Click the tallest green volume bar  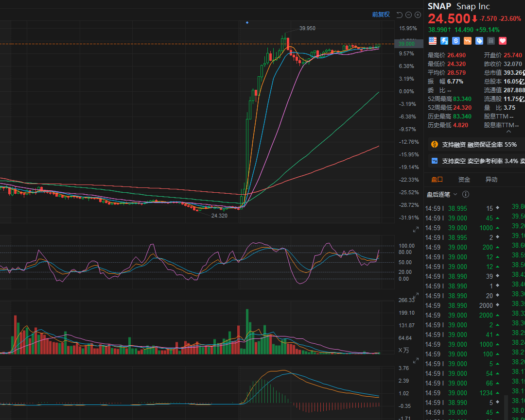coord(247,331)
